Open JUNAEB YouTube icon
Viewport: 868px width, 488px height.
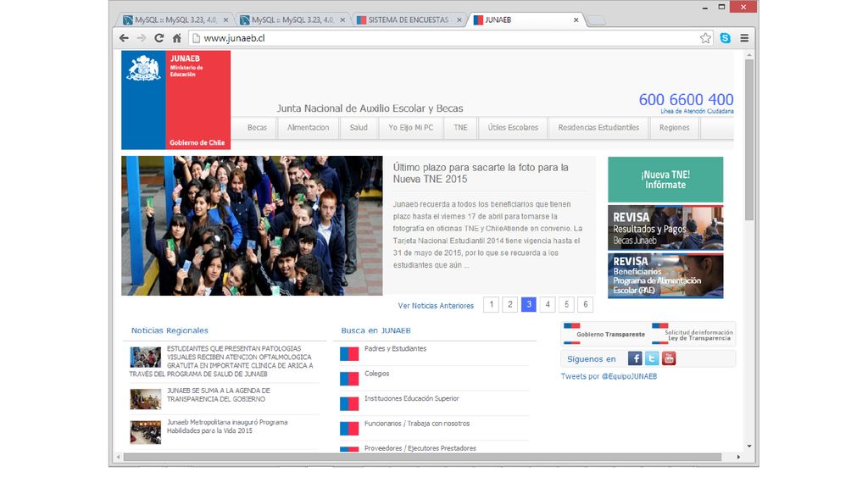pyautogui.click(x=669, y=358)
